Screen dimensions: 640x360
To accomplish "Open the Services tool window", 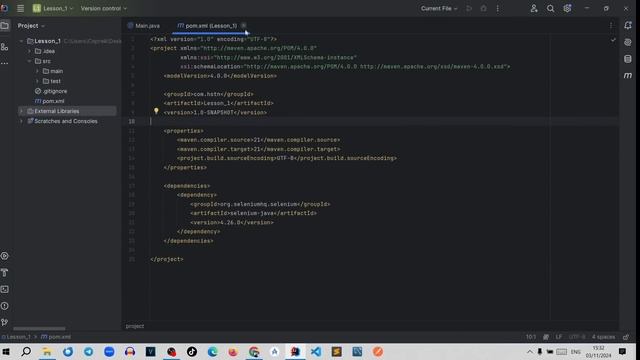I will point(4,256).
